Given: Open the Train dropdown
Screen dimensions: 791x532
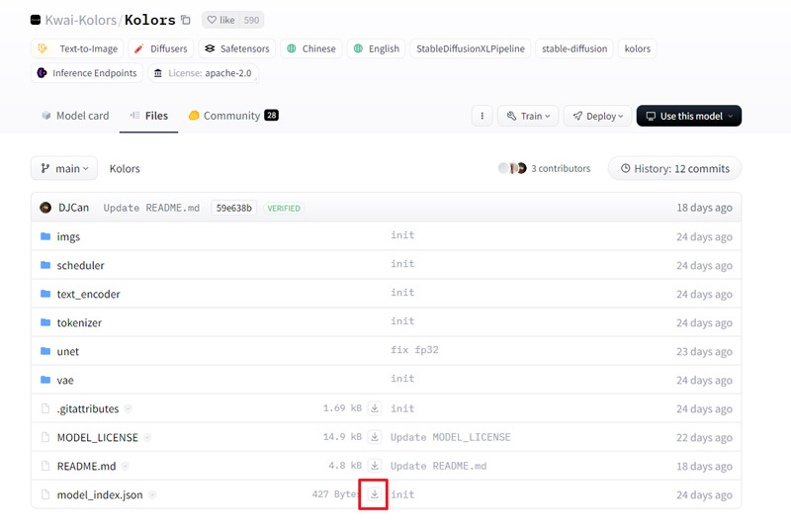Looking at the screenshot, I should pyautogui.click(x=528, y=116).
